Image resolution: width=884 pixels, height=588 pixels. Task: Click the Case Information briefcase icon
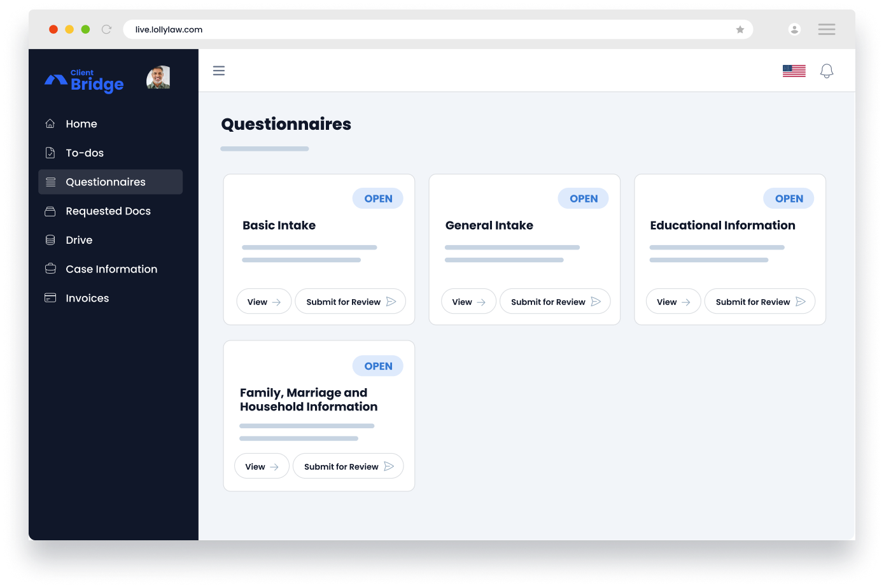50,269
